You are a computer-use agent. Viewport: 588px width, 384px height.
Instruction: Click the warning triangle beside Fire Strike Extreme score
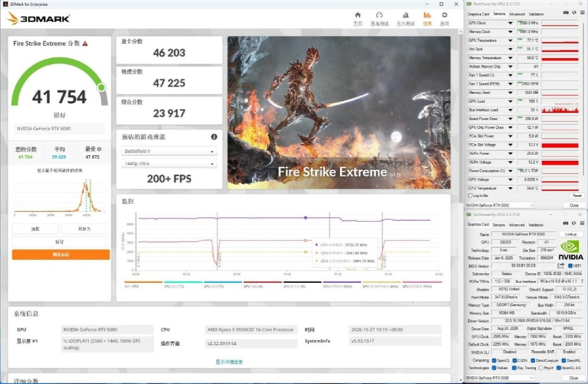click(85, 44)
